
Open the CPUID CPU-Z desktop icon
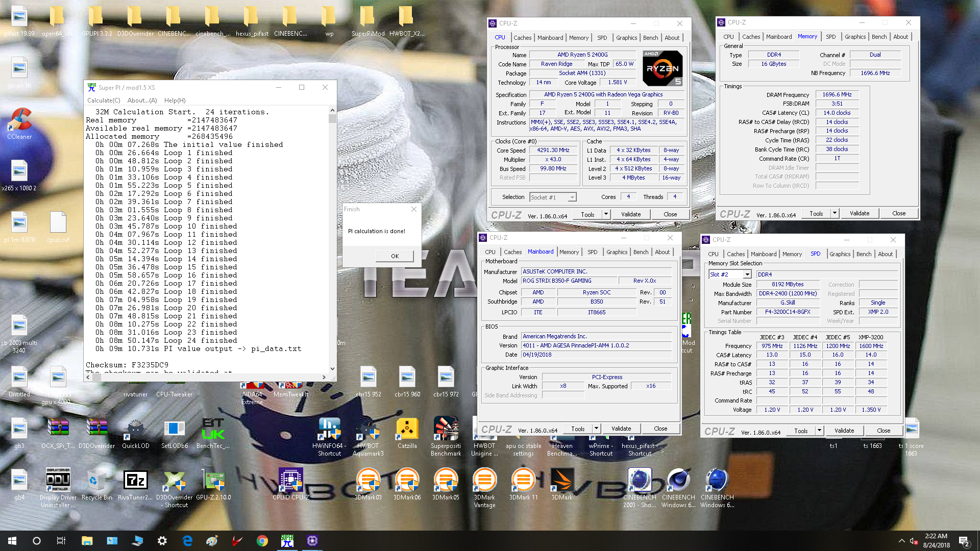coord(290,484)
